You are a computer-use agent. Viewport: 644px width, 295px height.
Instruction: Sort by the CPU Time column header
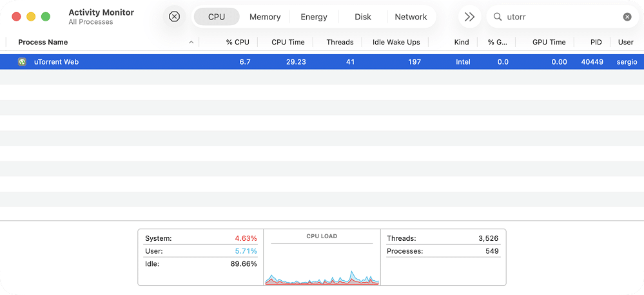click(288, 42)
